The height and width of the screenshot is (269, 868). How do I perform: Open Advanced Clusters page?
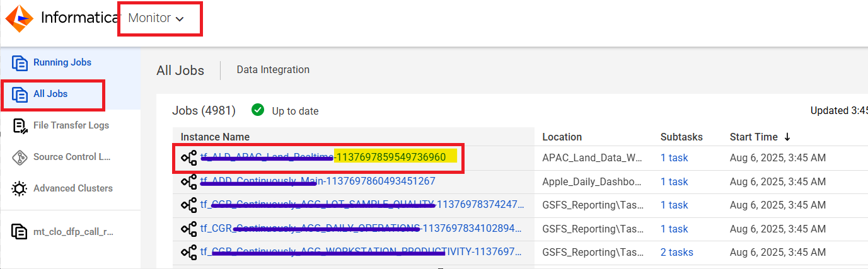point(73,188)
